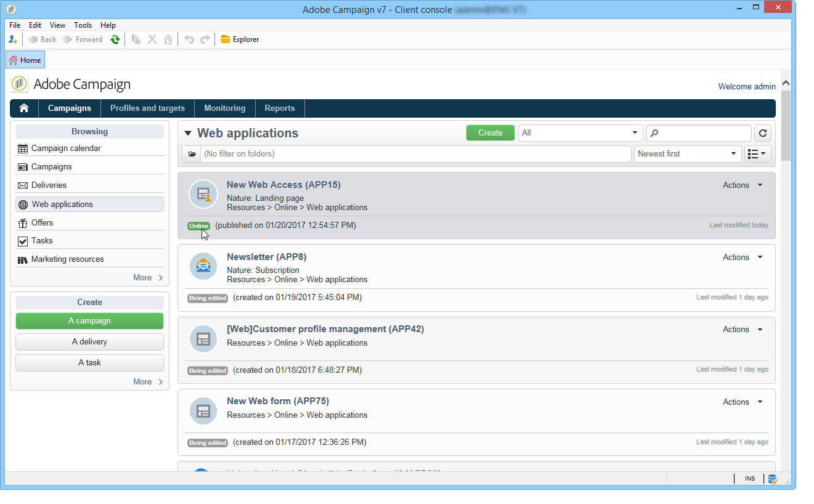Open [Web]Customer profile management (APP42) title
Image resolution: width=814 pixels, height=504 pixels.
coord(325,329)
